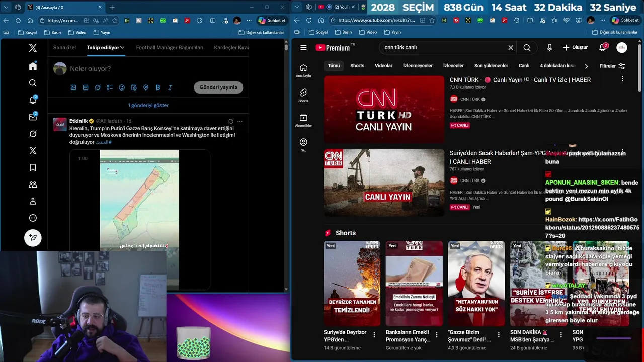Open options for Gazze Bizim Şovumuz short
The width and height of the screenshot is (644, 362).
click(499, 335)
